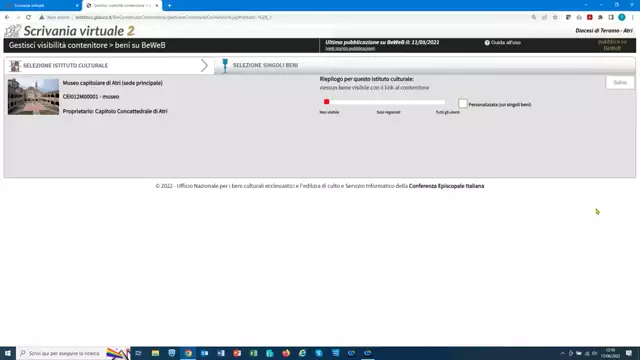This screenshot has height=360, width=640.
Task: Open the Chrome three-dot menu
Action: tap(633, 17)
